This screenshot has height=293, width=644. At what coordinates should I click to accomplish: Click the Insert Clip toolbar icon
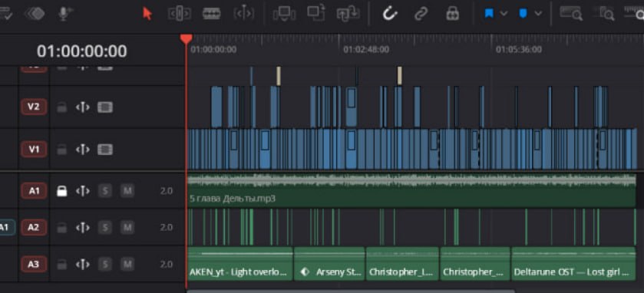284,14
